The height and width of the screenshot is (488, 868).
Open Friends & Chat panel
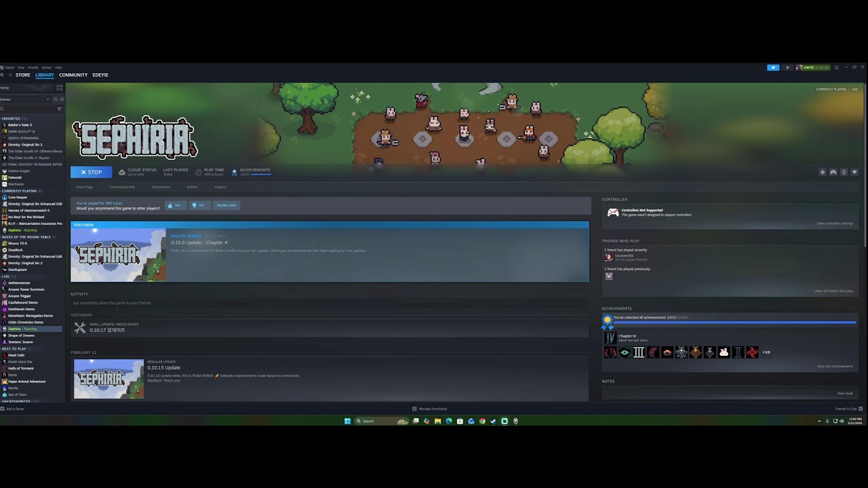point(848,409)
